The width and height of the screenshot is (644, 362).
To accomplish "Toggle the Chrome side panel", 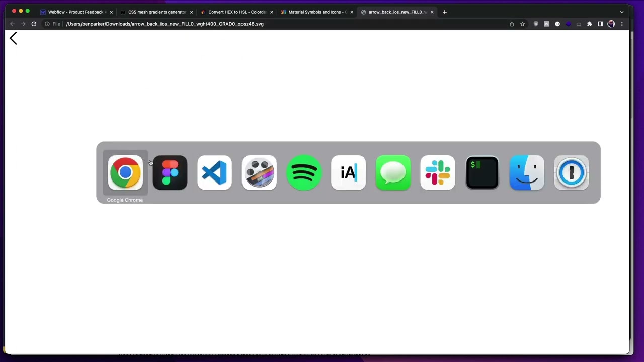I will coord(600,24).
